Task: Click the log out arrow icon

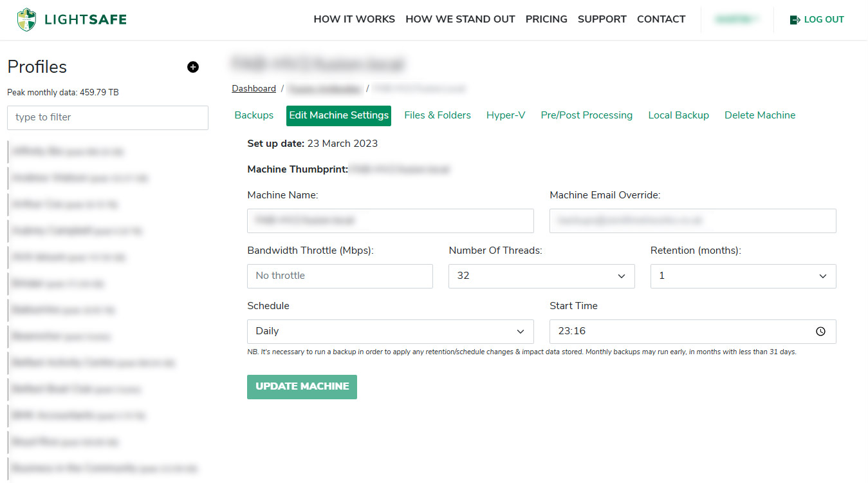Action: [795, 20]
